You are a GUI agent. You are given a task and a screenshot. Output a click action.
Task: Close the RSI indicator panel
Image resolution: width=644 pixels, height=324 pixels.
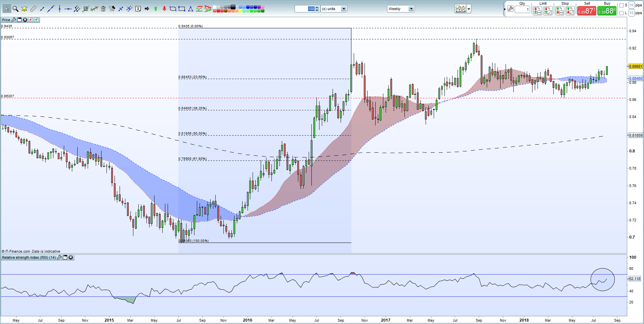tap(71, 257)
